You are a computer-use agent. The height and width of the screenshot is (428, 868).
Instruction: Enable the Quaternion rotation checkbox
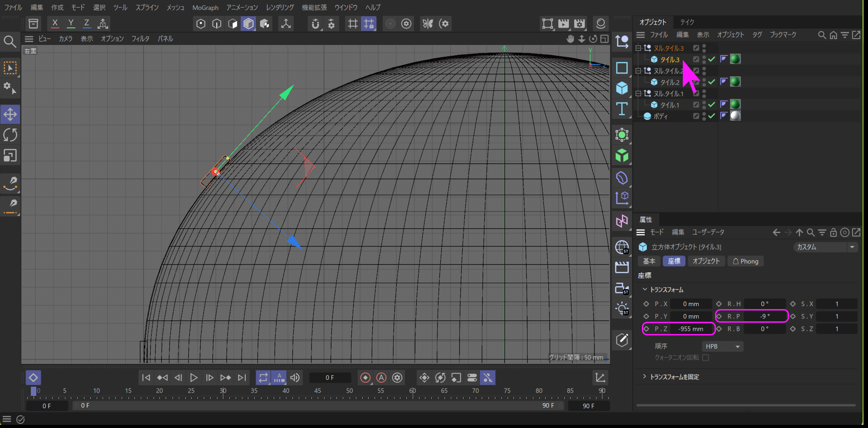pos(705,358)
